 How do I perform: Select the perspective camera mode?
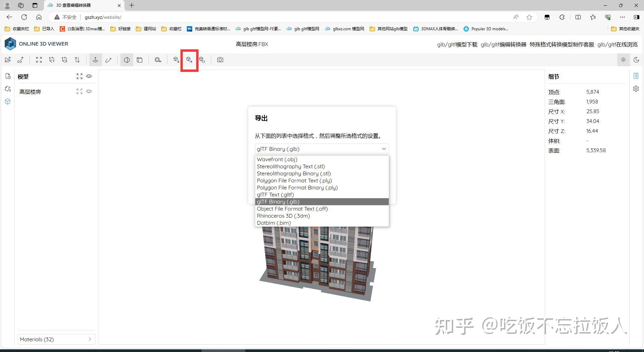pos(127,60)
